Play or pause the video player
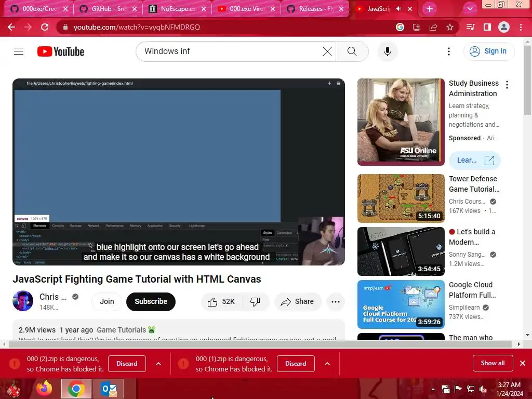This screenshot has height=399, width=532. (x=179, y=171)
